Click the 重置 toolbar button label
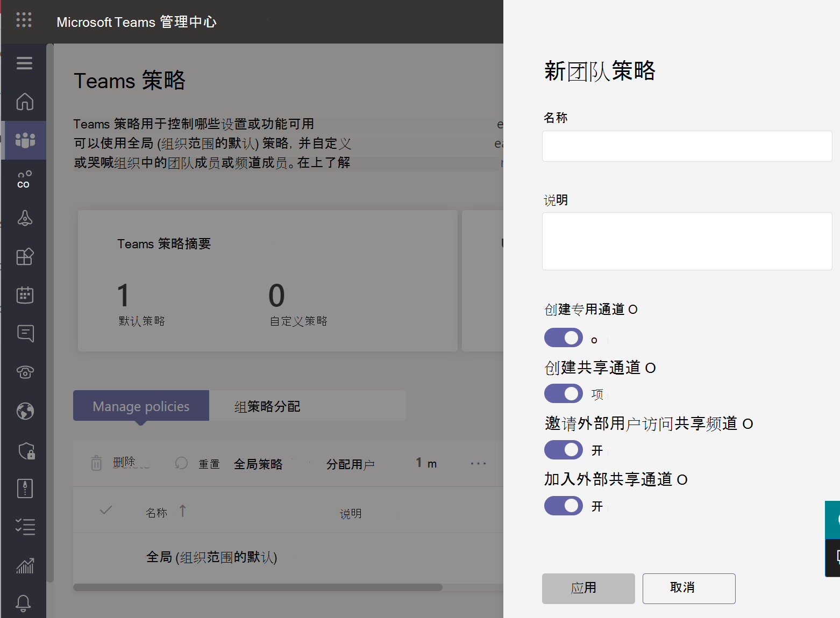Screen dimensions: 840x618 [209, 464]
